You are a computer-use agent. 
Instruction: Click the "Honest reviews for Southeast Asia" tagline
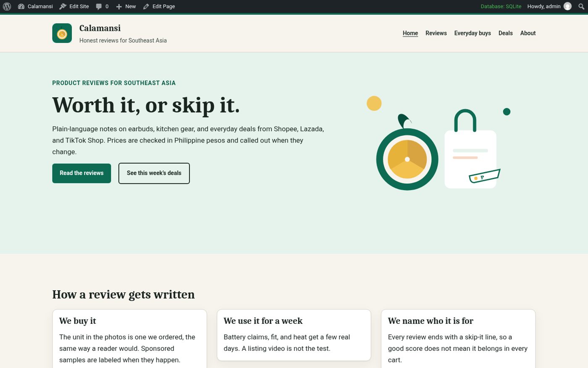pyautogui.click(x=123, y=40)
